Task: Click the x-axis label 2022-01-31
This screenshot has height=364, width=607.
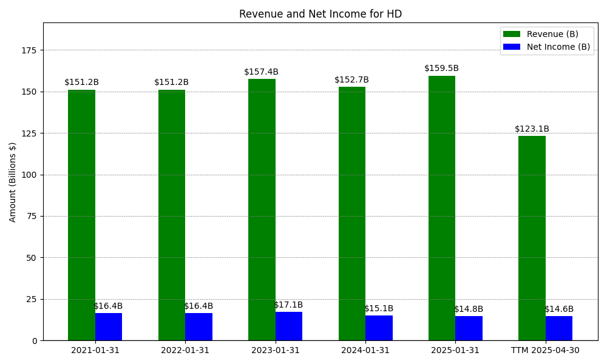Action: click(185, 351)
